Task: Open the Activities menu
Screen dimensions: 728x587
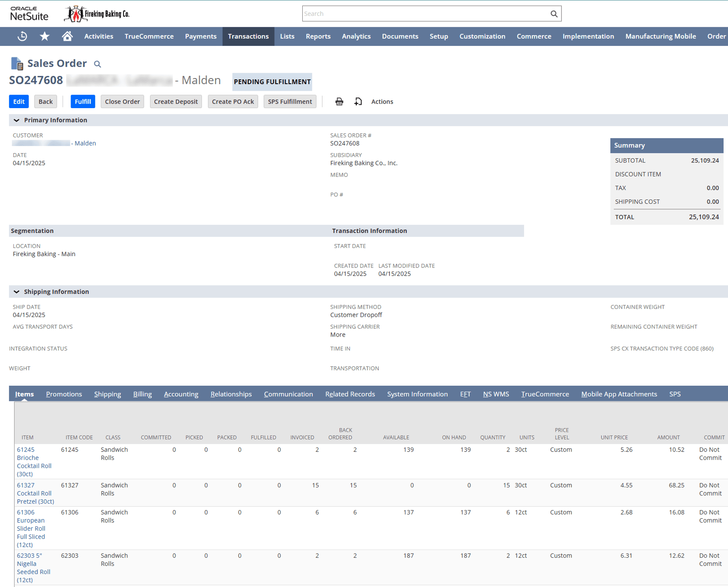Action: (99, 36)
